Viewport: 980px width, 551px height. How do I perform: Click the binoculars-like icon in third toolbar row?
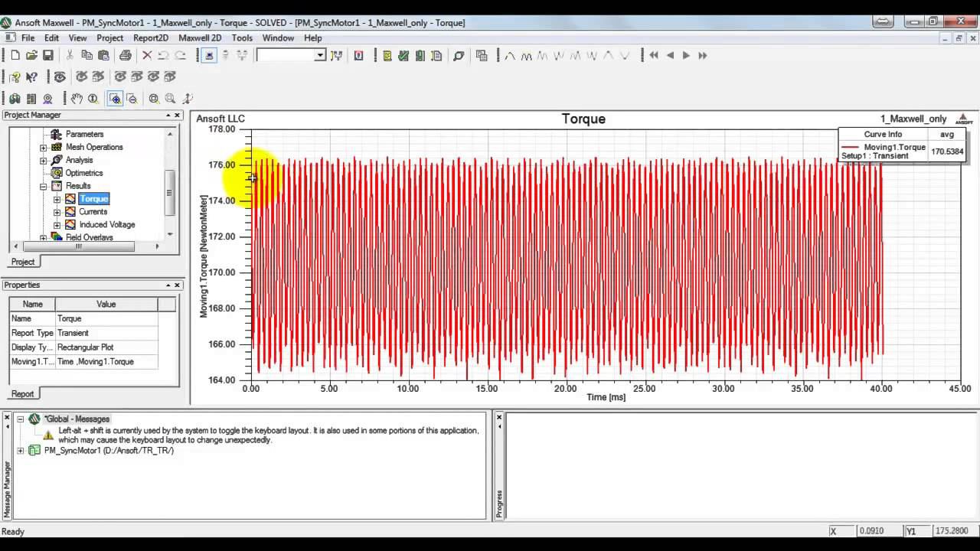click(15, 98)
